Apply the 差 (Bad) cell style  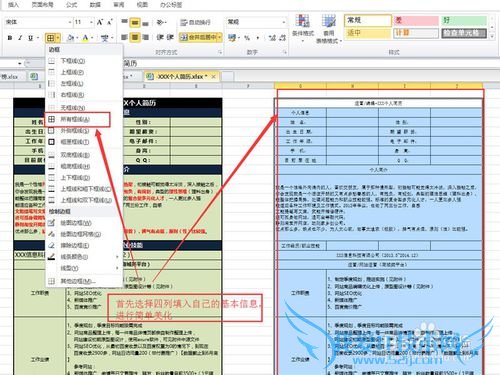(x=416, y=20)
